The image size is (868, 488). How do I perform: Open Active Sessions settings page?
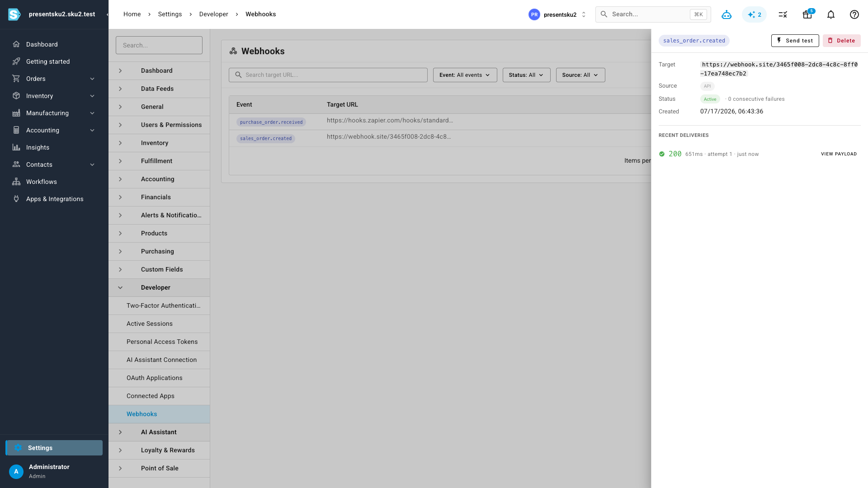(159, 324)
